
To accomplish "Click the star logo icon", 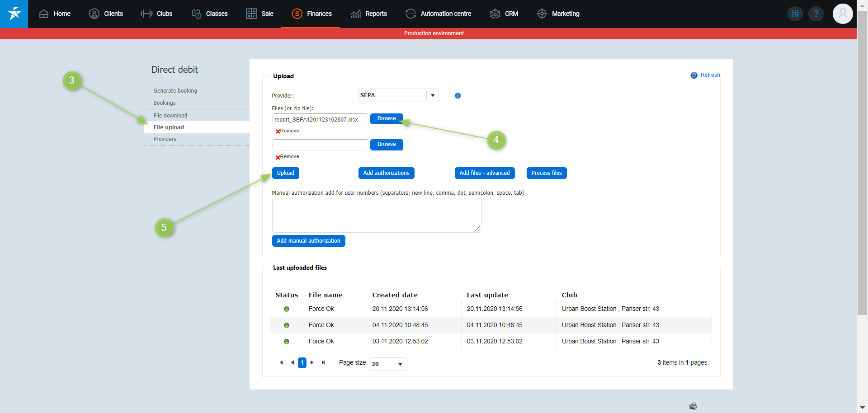I will [14, 14].
